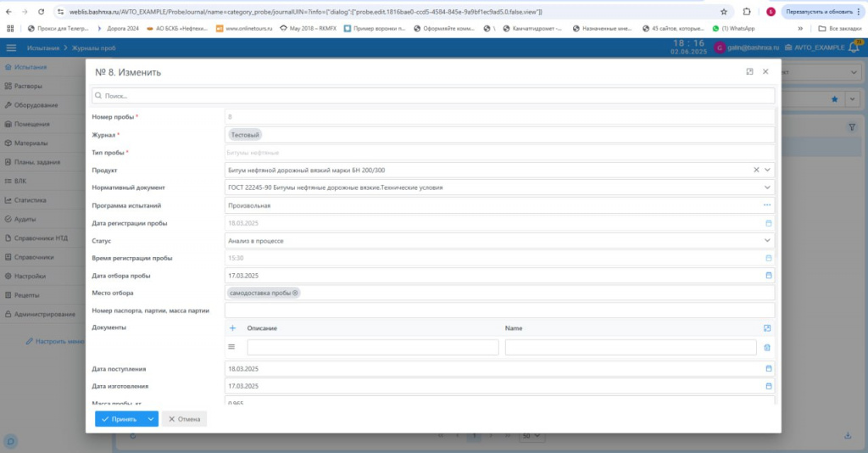Click the favorites star in background page
868x453 pixels.
pos(834,99)
